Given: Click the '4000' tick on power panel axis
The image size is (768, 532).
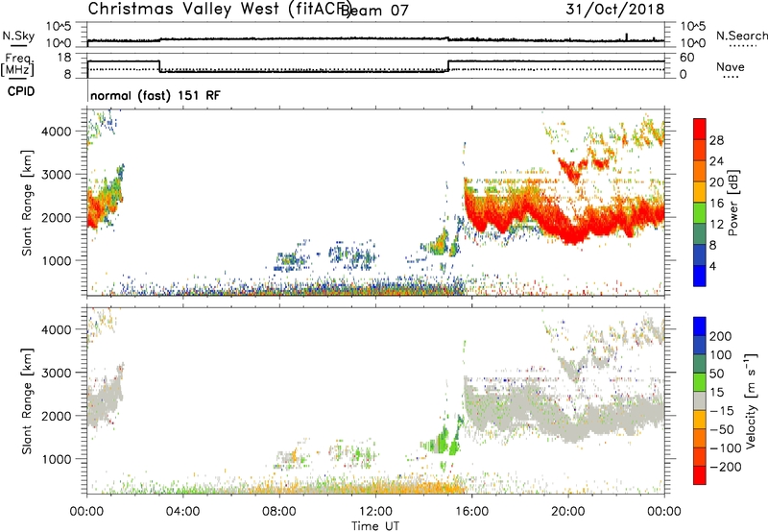Looking at the screenshot, I should point(57,132).
